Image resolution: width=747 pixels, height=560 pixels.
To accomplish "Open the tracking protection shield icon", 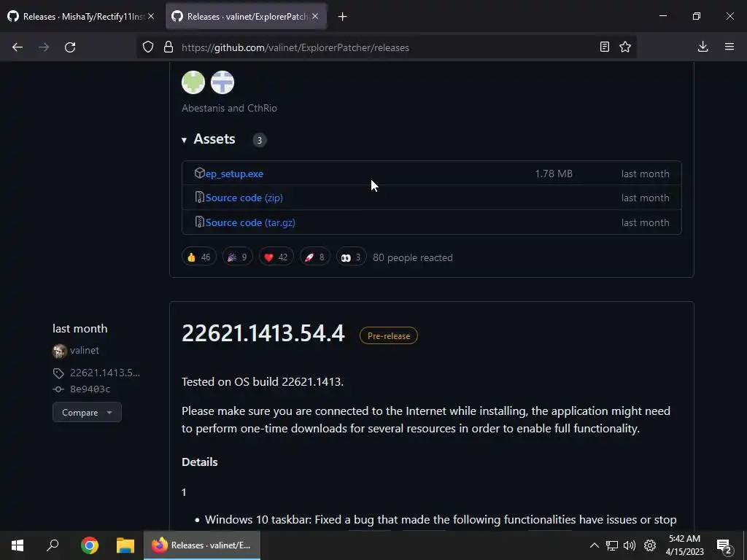I will (148, 47).
